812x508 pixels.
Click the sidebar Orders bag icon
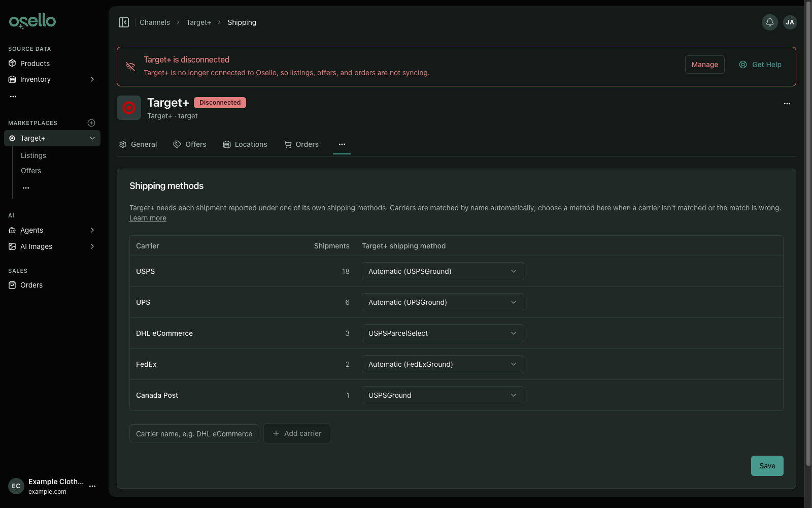(12, 285)
